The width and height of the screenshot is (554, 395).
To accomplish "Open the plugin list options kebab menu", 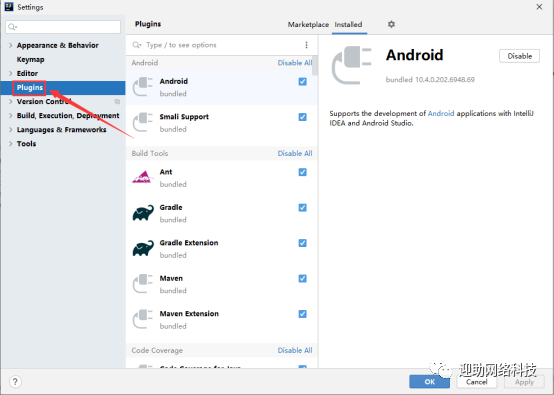I will 306,45.
